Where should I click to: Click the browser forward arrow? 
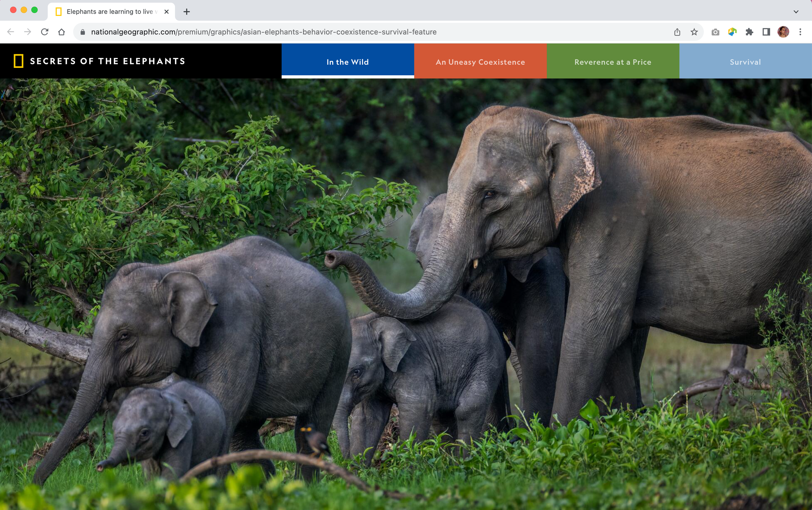[28, 32]
